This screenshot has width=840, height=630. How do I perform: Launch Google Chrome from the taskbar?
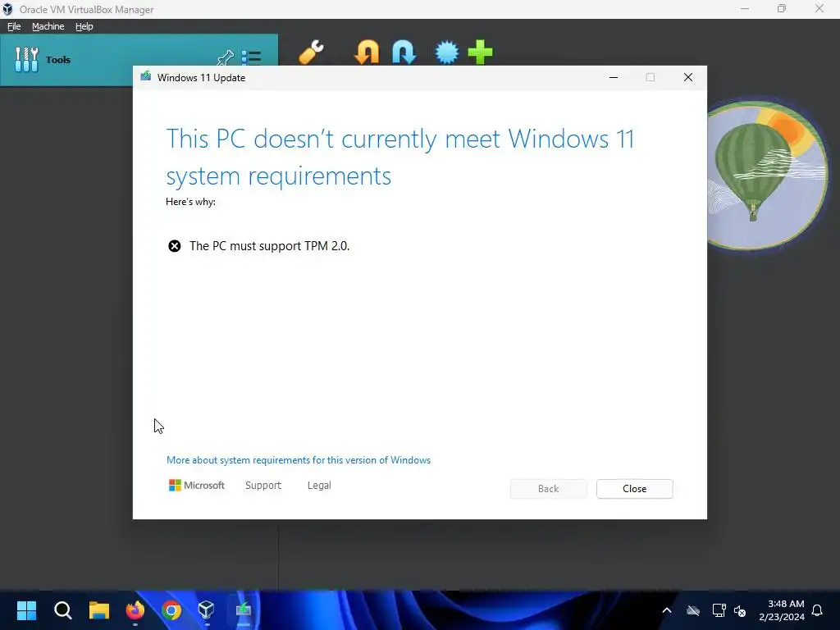click(x=171, y=610)
